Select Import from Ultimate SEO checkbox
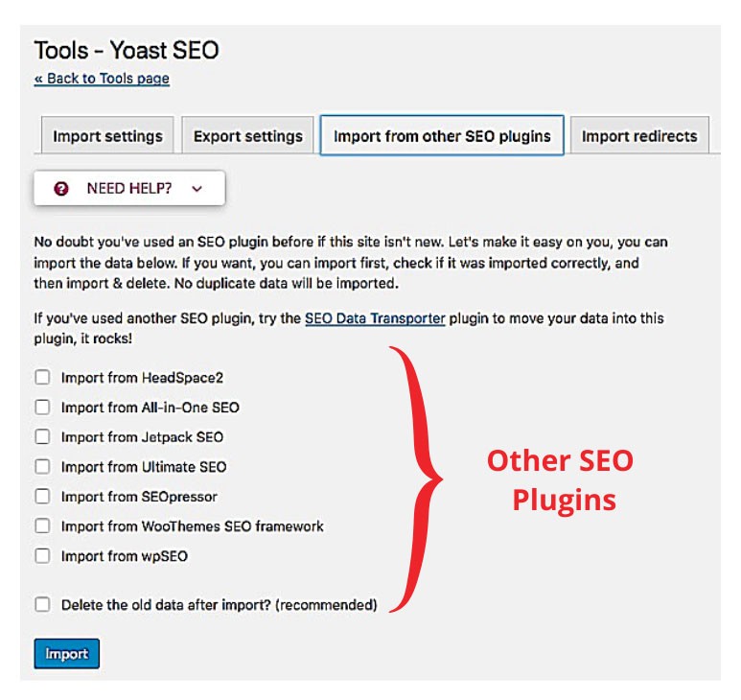This screenshot has height=700, width=741. [42, 467]
